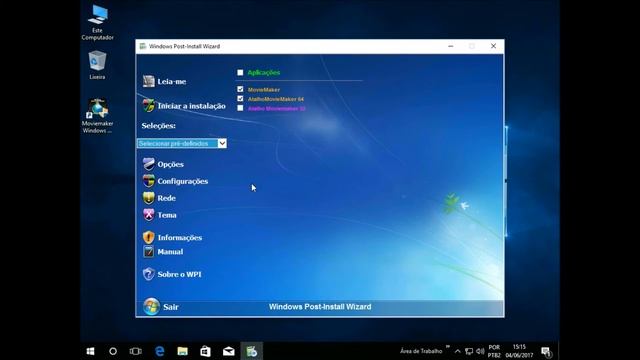This screenshot has width=640, height=360.
Task: Open File Explorer from the taskbar
Action: [182, 351]
